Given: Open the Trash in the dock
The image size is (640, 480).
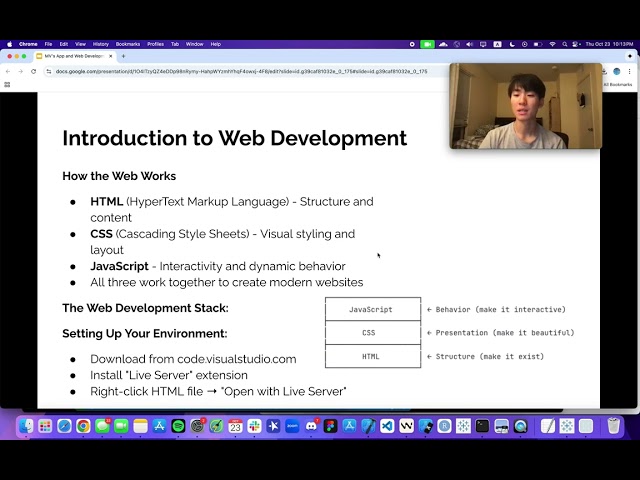Looking at the screenshot, I should coord(613,426).
